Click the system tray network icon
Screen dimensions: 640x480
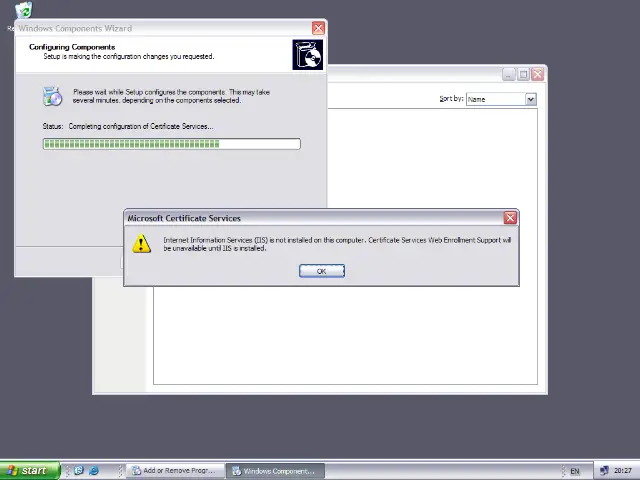(604, 471)
